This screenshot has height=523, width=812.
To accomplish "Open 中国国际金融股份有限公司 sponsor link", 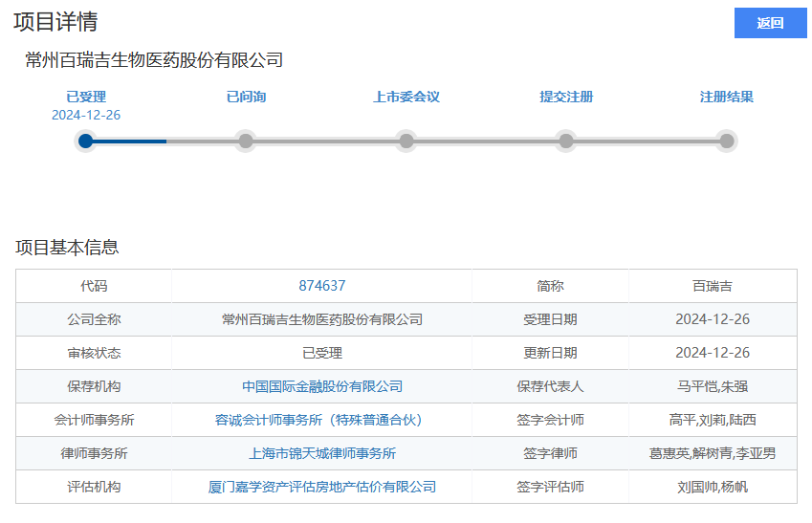I will tap(322, 386).
